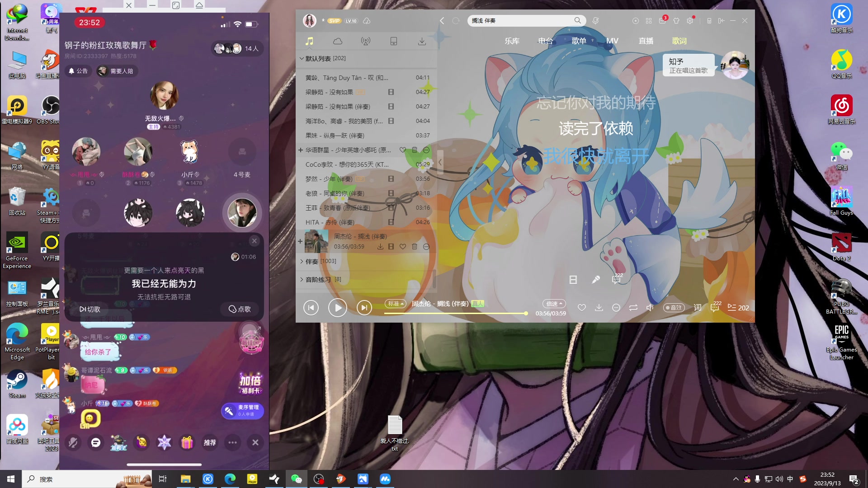Open the three-dots more menu in voice room
Screen dimensions: 868x488
(233, 442)
